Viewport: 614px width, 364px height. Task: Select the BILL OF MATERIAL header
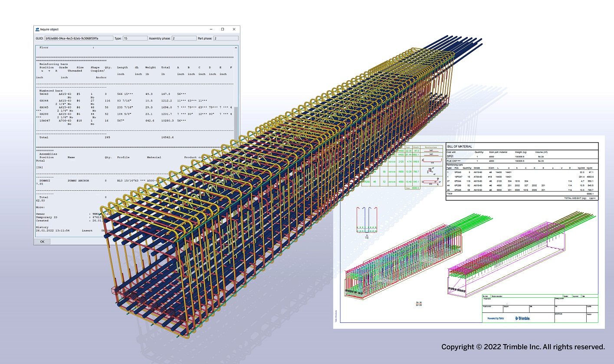[x=460, y=146]
